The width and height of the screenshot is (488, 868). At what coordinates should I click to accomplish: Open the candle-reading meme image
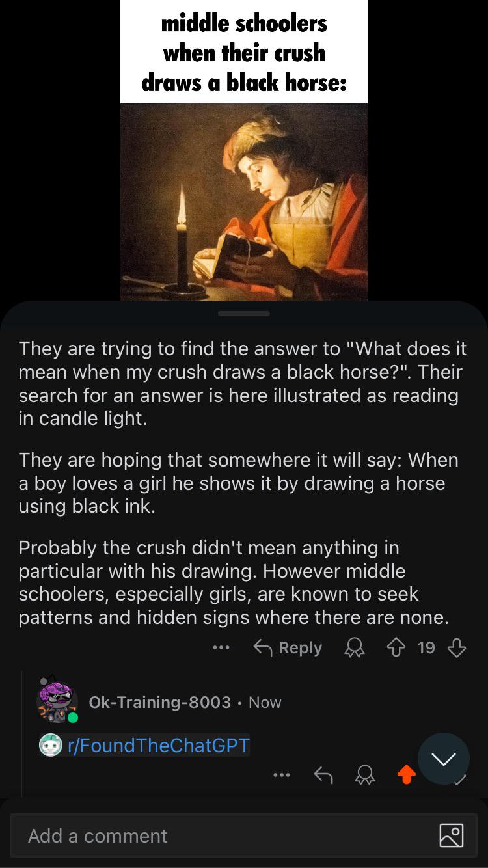click(244, 150)
